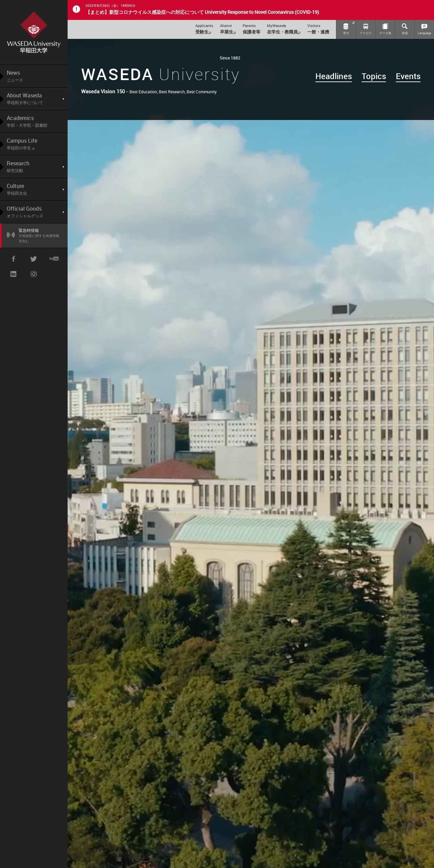The image size is (434, 868).
Task: Jump to the Events section
Action: tap(408, 76)
